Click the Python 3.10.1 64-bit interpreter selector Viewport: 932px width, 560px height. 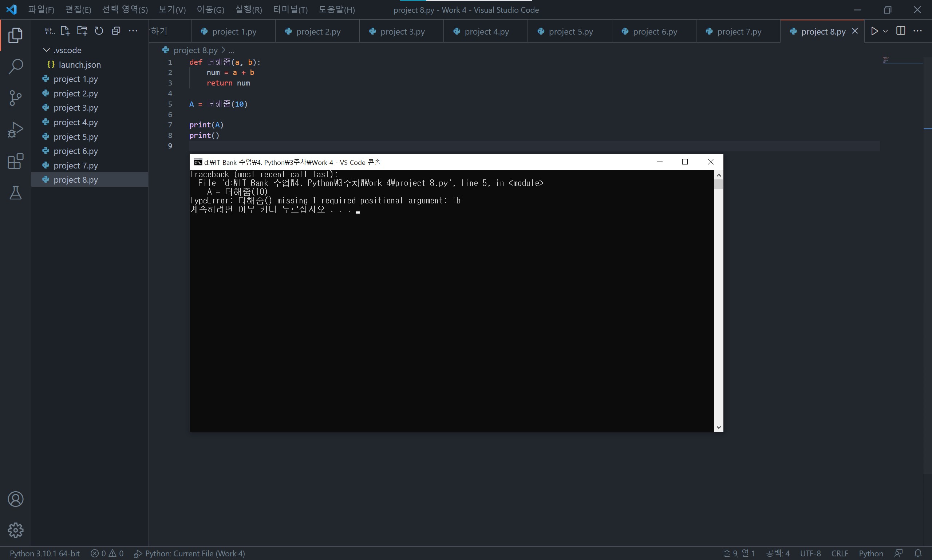[x=44, y=553]
